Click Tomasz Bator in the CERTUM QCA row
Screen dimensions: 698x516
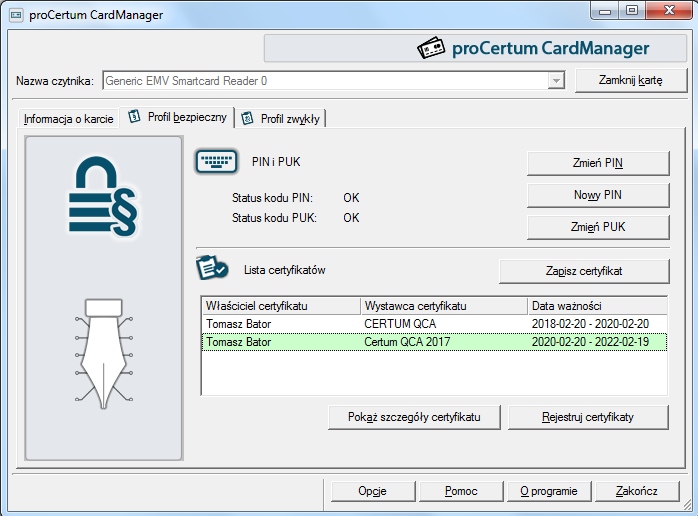[239, 324]
